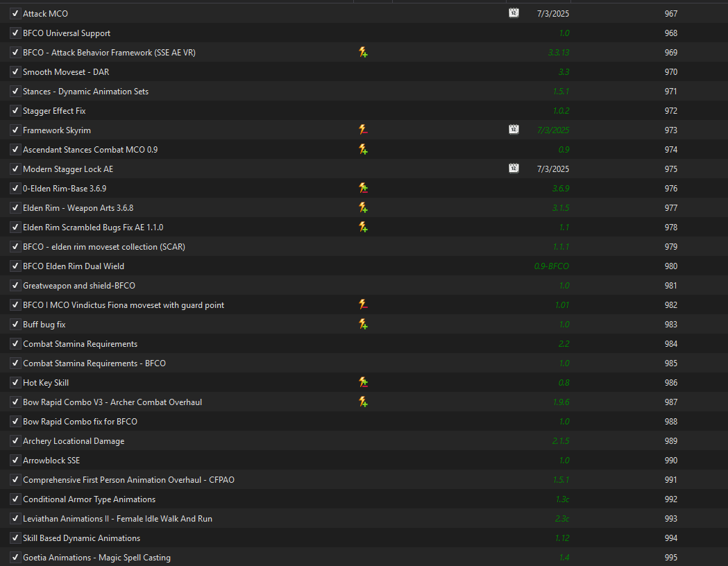Click version 1.01 of Vindictus Fiona moveset
This screenshot has height=566, width=728.
click(562, 305)
